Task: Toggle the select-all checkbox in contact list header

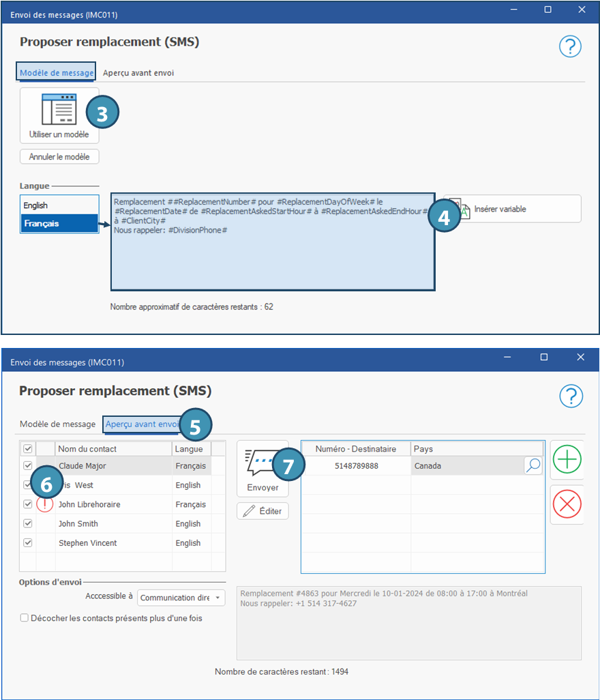Action: coord(28,449)
